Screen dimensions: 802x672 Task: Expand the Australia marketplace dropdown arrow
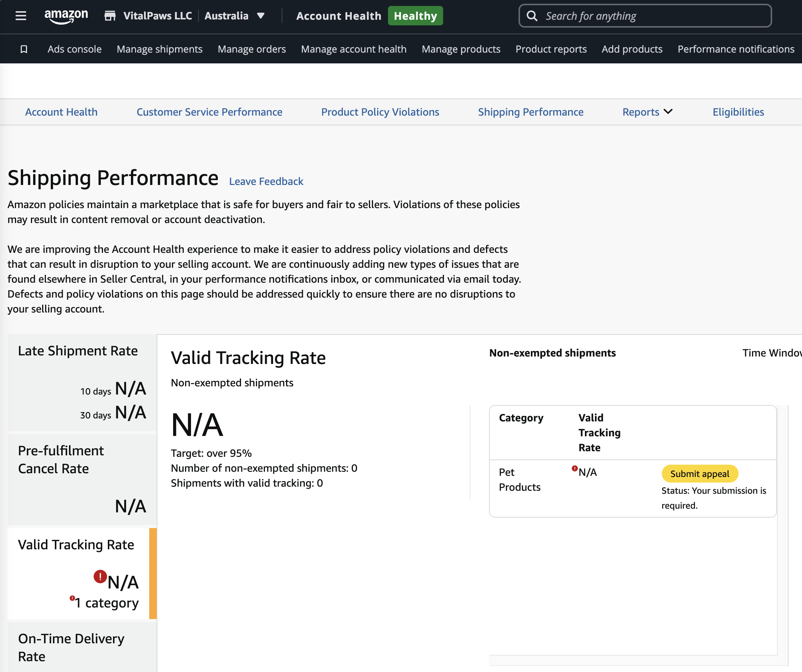coord(261,16)
